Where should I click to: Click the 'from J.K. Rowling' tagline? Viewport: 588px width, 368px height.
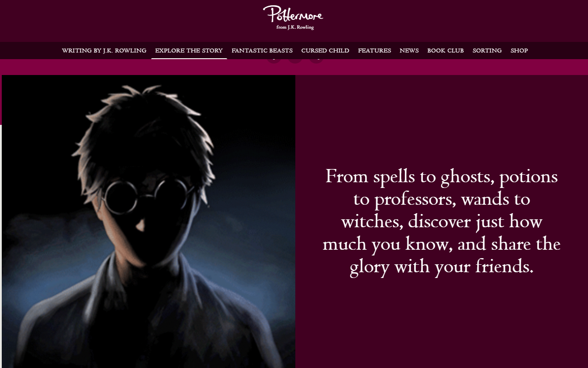click(295, 27)
